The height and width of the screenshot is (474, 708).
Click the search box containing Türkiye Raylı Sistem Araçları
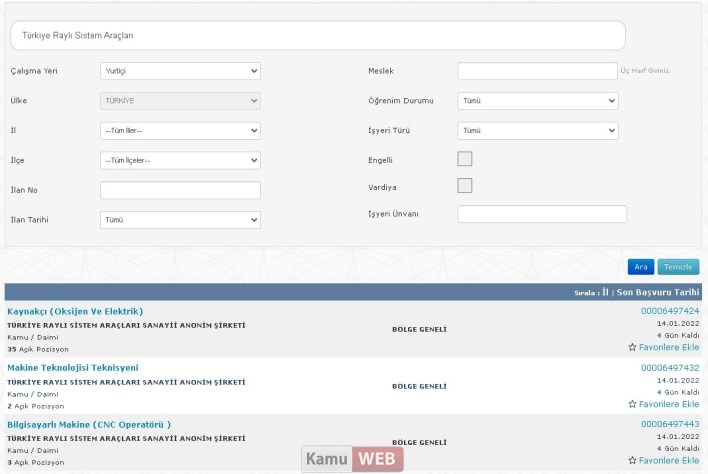pyautogui.click(x=318, y=35)
